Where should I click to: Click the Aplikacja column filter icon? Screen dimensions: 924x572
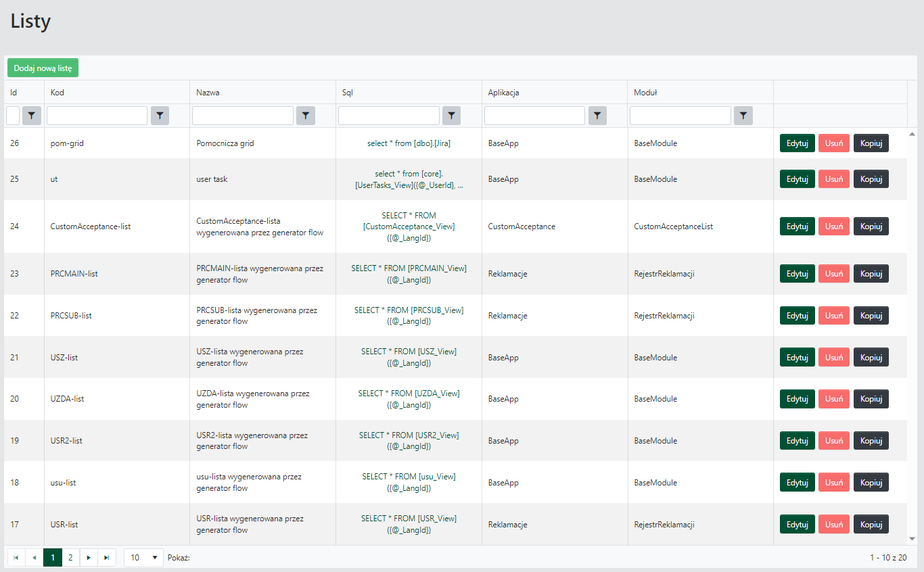597,116
